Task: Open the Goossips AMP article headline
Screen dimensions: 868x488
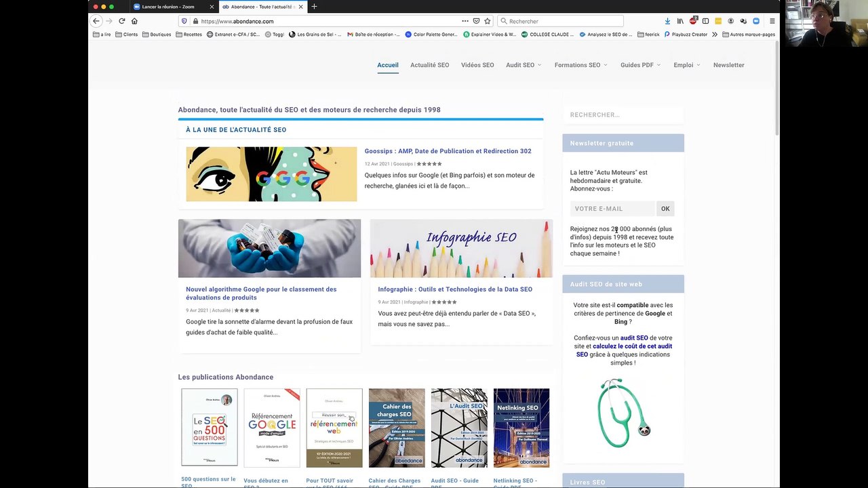Action: click(x=448, y=151)
